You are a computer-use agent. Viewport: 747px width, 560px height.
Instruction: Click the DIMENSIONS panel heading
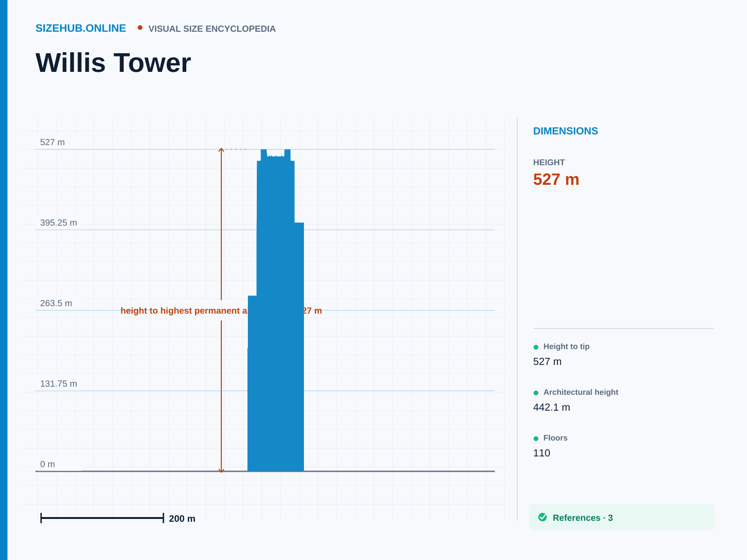point(565,131)
